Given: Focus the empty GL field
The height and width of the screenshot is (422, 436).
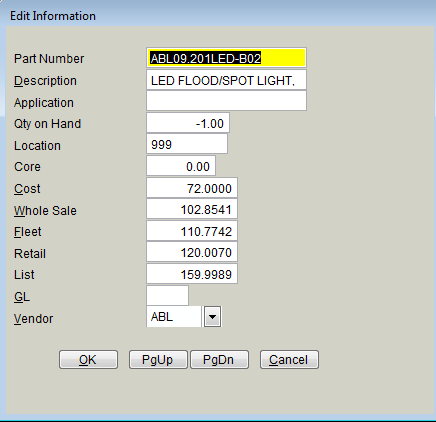Looking at the screenshot, I should [168, 295].
